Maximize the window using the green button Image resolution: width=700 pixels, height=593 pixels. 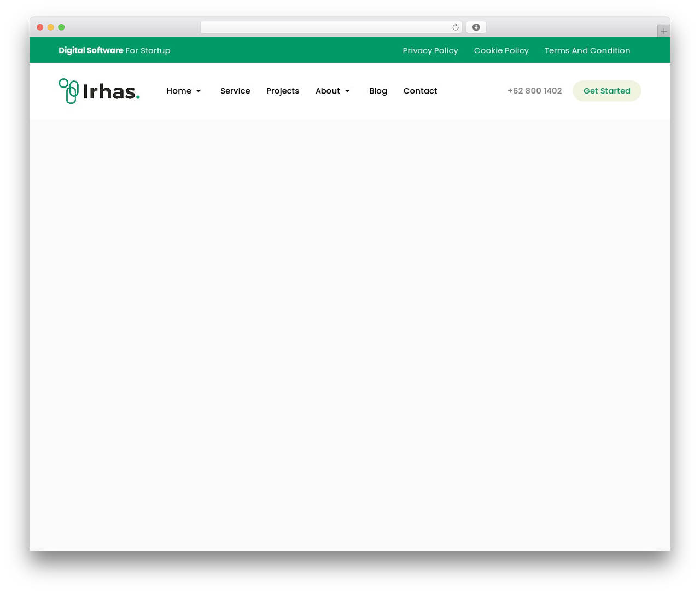point(61,27)
